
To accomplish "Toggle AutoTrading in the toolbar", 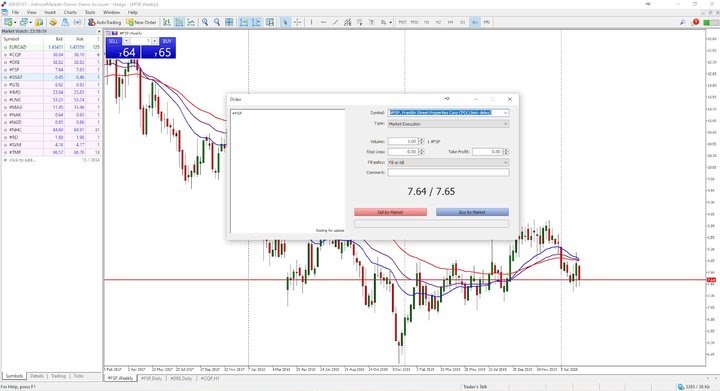I will pyautogui.click(x=104, y=22).
